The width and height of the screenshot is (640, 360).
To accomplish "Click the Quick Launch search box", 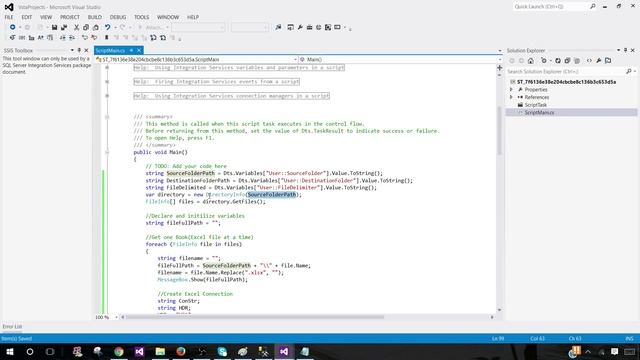I will click(550, 7).
